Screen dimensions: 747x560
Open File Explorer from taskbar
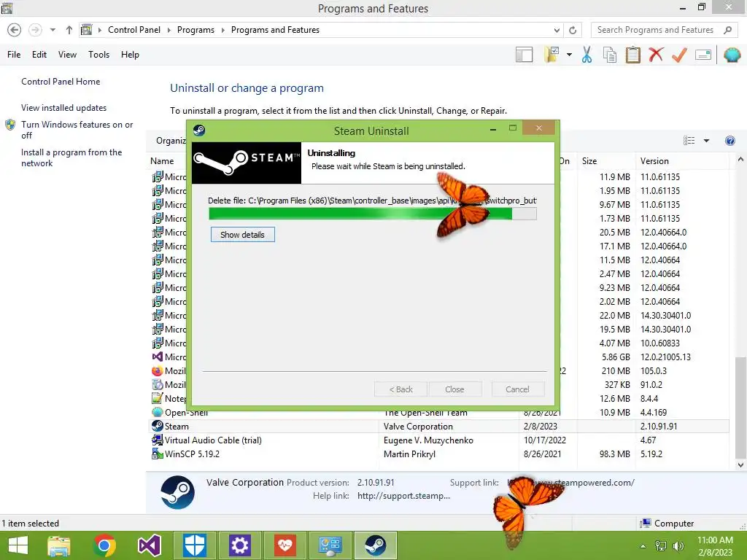tap(58, 545)
